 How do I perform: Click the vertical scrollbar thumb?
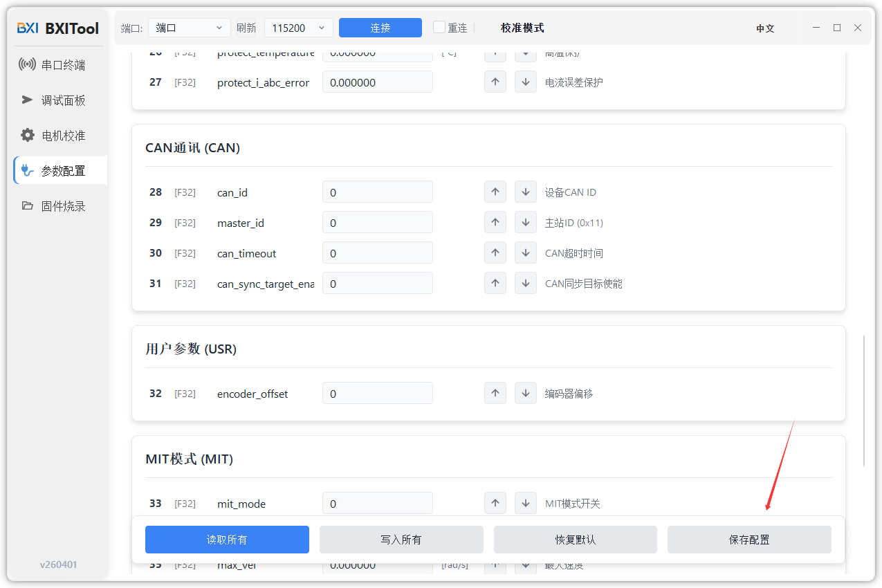tap(864, 401)
